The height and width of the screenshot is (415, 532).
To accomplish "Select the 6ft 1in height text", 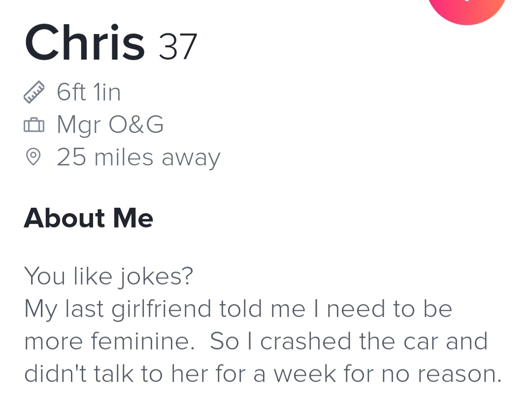I will [89, 92].
